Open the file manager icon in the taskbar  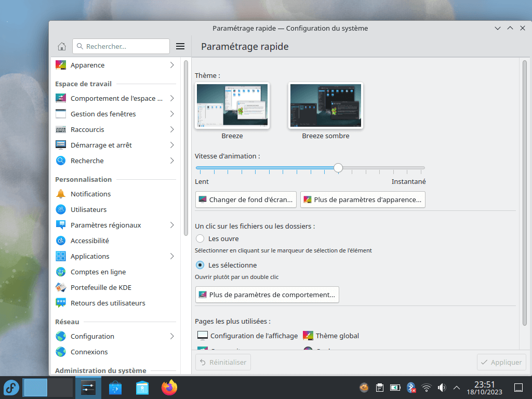(142, 388)
